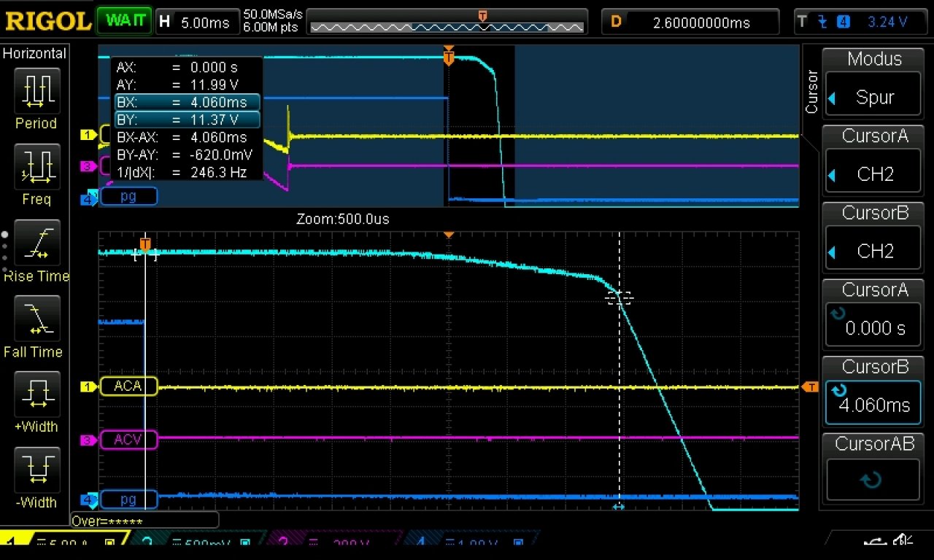This screenshot has width=934, height=560.
Task: Click the AX: = 0.000 s readout
Action: (177, 67)
